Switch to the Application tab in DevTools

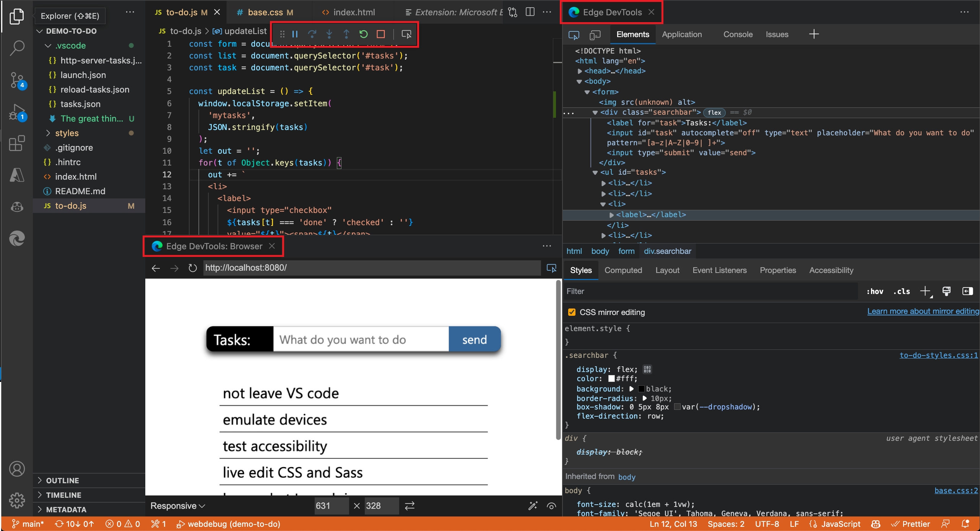(683, 34)
